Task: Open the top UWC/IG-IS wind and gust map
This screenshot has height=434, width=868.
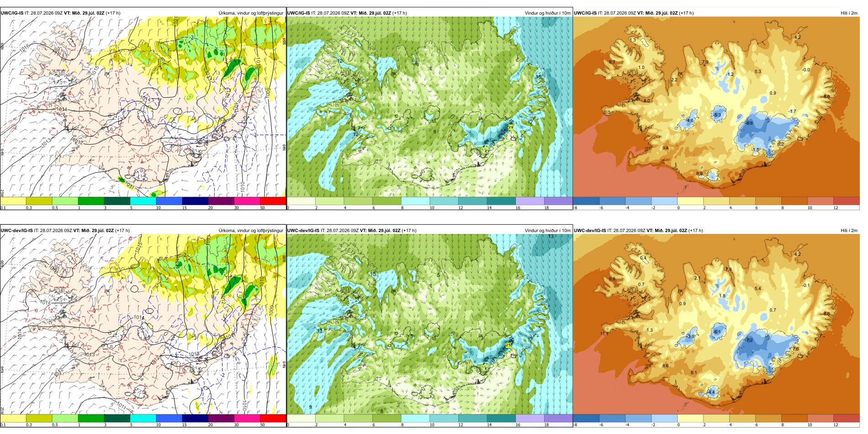Action: 429,107
